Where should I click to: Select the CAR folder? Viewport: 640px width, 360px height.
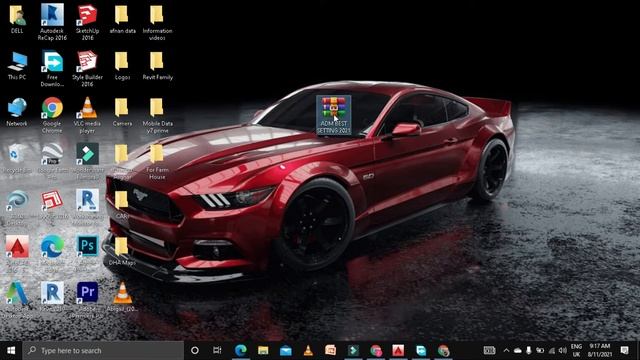click(x=122, y=205)
